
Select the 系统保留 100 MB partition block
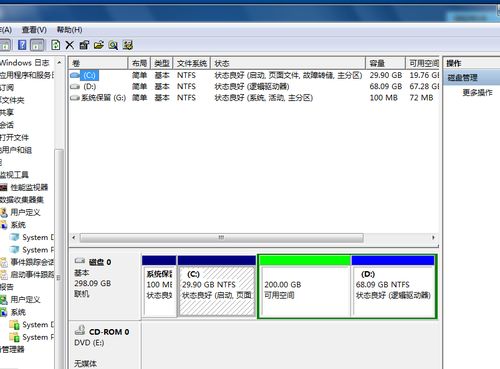(x=159, y=286)
